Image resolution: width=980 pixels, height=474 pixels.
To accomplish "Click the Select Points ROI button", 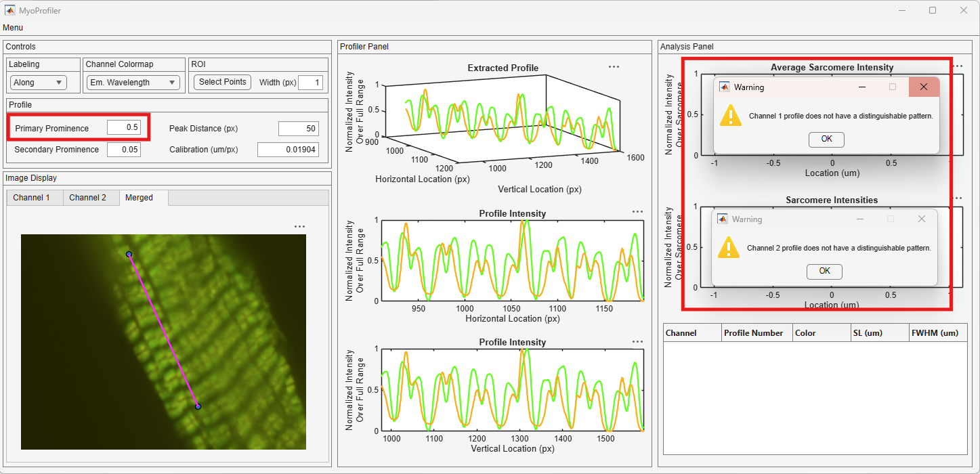I will pyautogui.click(x=223, y=82).
